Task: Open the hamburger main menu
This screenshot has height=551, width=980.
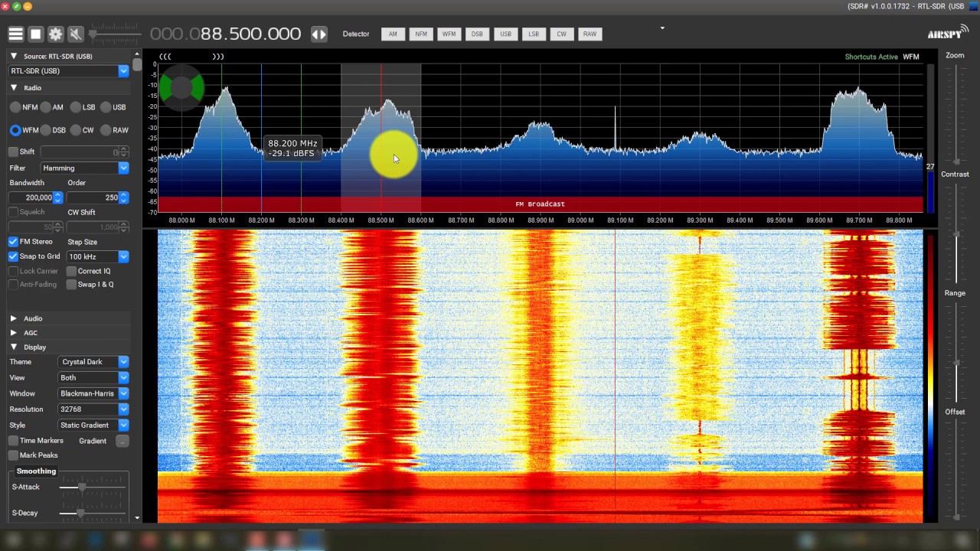Action: [15, 34]
